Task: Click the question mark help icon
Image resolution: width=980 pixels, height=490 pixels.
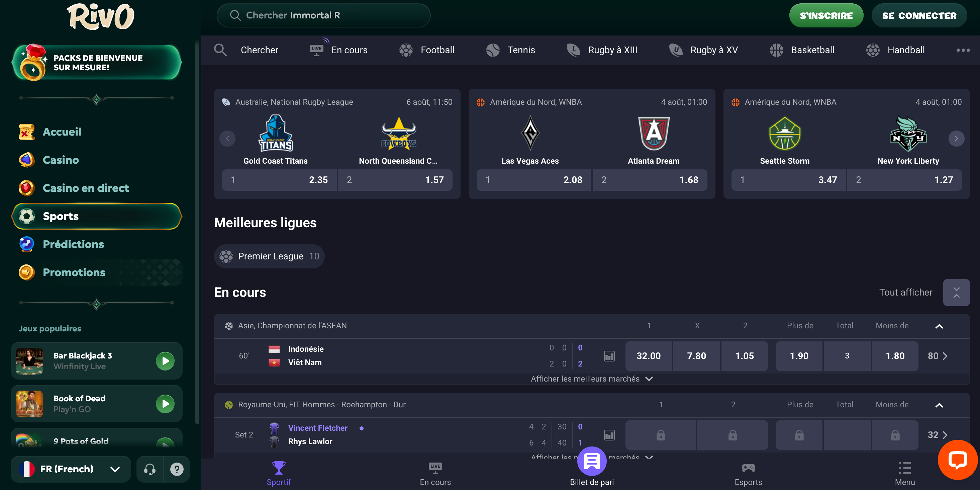Action: 177,469
